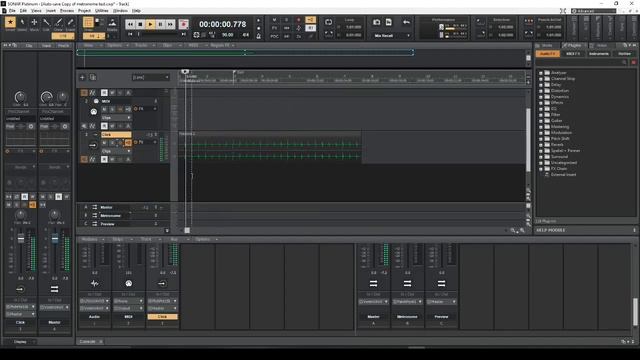This screenshot has height=360, width=640.
Task: Toggle the PDC override button
Action: 274,36
